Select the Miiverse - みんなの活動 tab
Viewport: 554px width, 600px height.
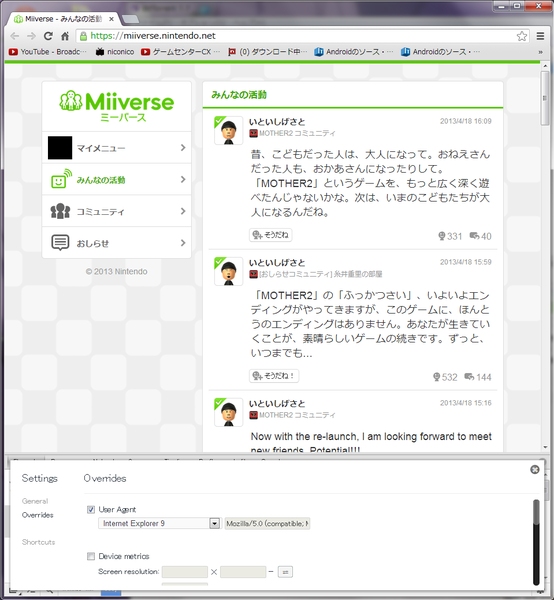63,19
